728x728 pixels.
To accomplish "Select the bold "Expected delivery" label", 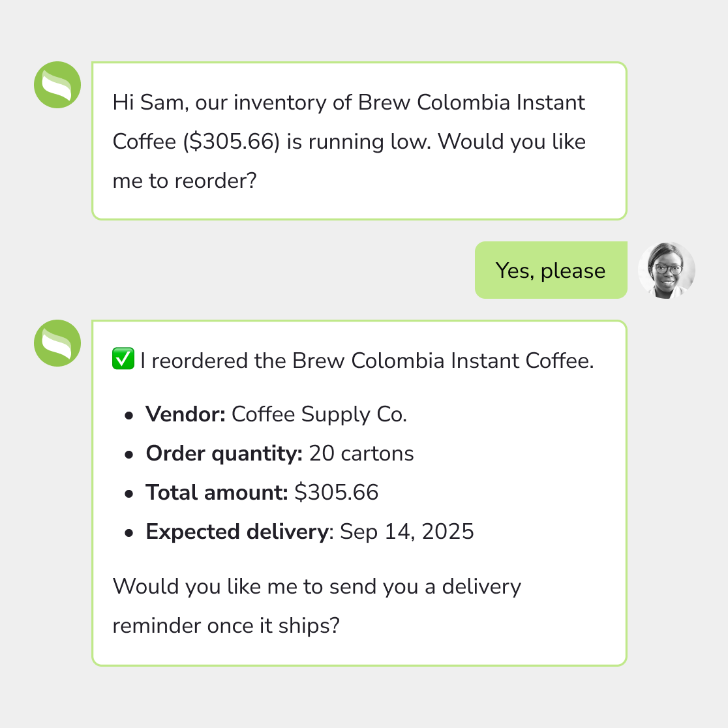I will tap(236, 532).
